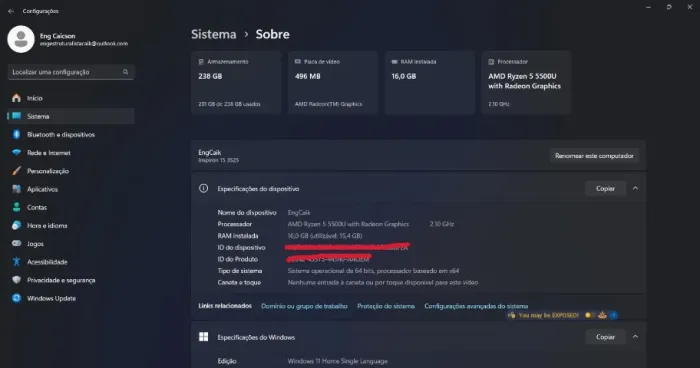Click the account email address under Eng Caicson
Image resolution: width=700 pixels, height=368 pixels.
click(x=84, y=44)
